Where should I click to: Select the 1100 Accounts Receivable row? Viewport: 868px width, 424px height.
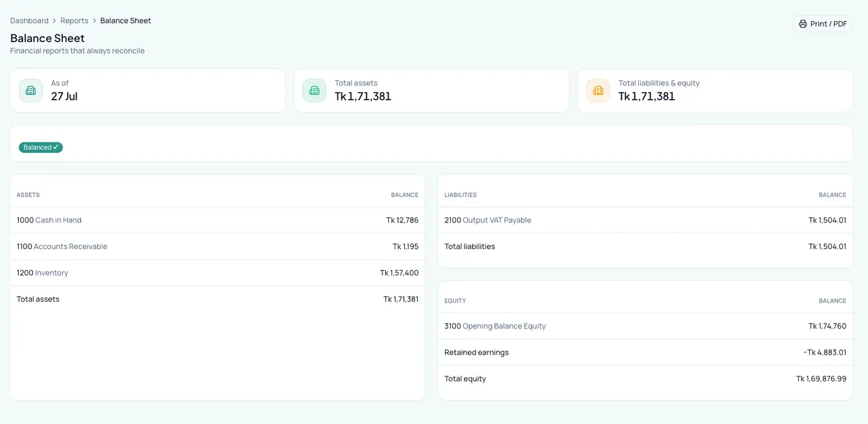[218, 246]
